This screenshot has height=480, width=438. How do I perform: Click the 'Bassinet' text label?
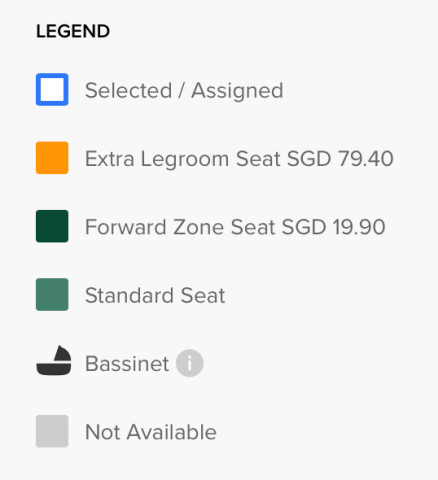click(x=127, y=364)
